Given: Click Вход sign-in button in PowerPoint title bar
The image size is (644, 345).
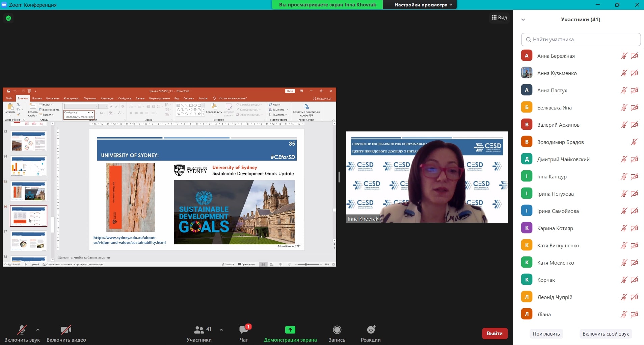Looking at the screenshot, I should pyautogui.click(x=290, y=91).
